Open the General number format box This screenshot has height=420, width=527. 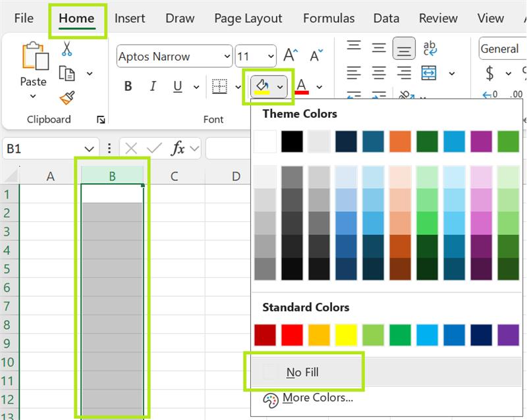coord(502,49)
